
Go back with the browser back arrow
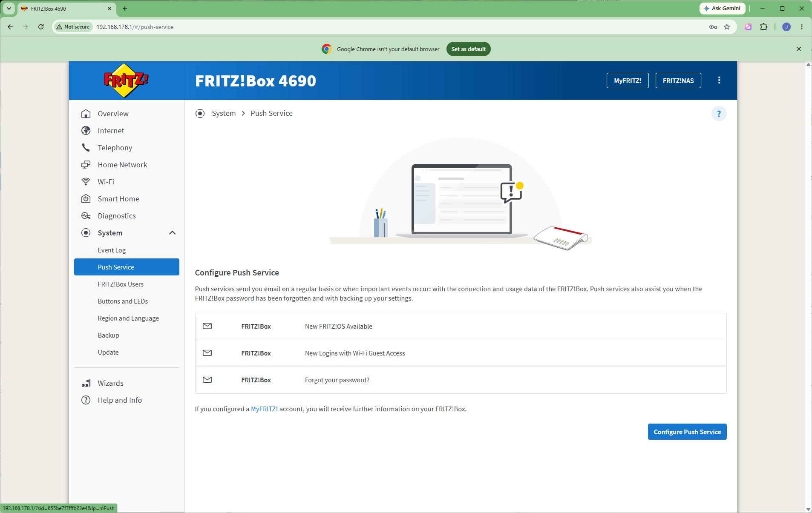pyautogui.click(x=10, y=27)
